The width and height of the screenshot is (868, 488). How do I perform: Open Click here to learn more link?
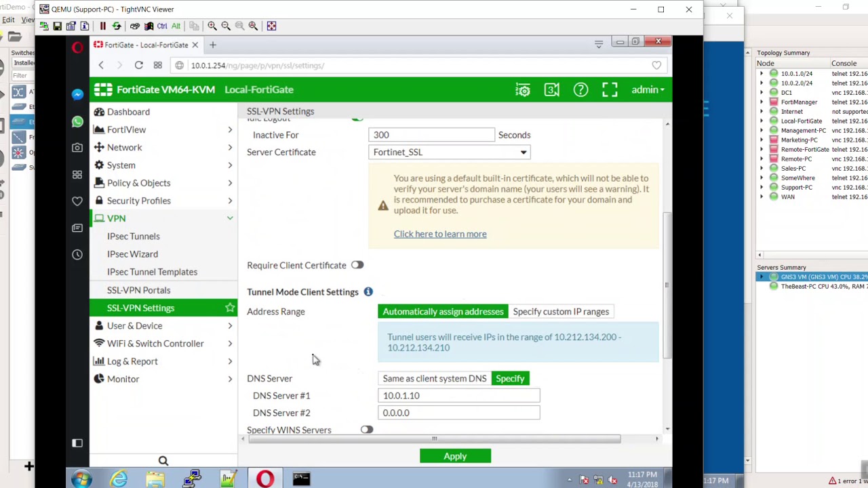point(440,234)
